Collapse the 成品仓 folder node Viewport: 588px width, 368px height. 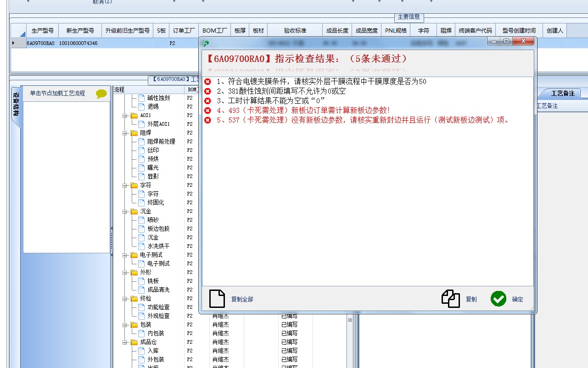125,342
